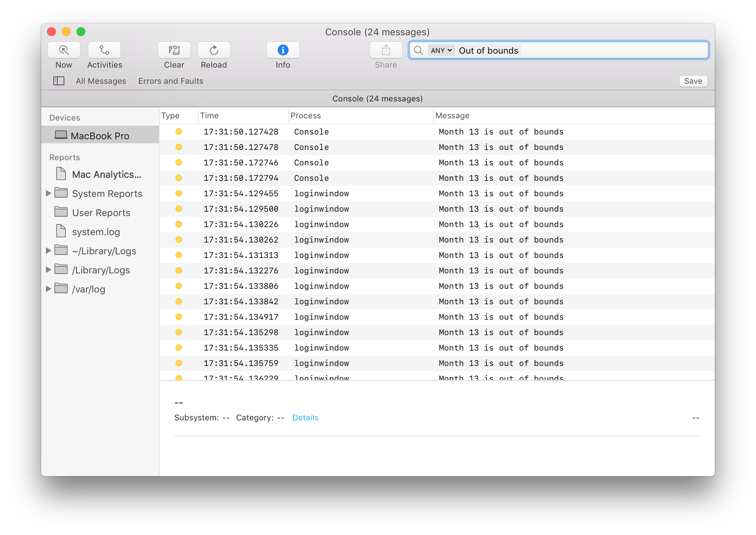756x535 pixels.
Task: Sort by the Process column header
Action: pos(306,116)
